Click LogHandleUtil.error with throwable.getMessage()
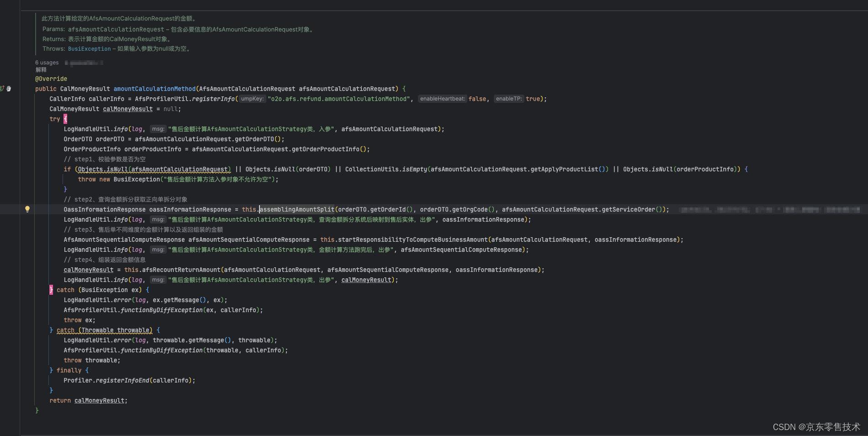 coord(170,340)
